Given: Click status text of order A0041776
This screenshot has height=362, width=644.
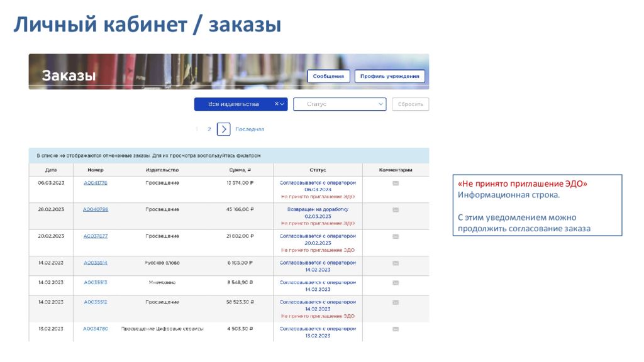Looking at the screenshot, I should (318, 183).
